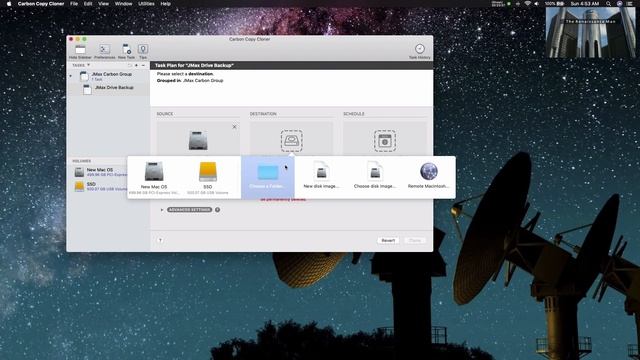Click the Clone button
Image resolution: width=640 pixels, height=360 pixels.
[x=415, y=240]
